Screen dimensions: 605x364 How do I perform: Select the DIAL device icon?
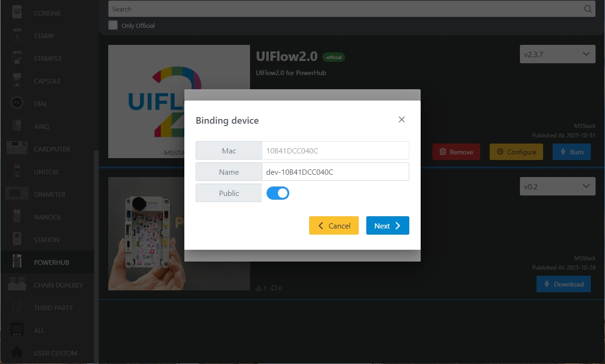(17, 103)
